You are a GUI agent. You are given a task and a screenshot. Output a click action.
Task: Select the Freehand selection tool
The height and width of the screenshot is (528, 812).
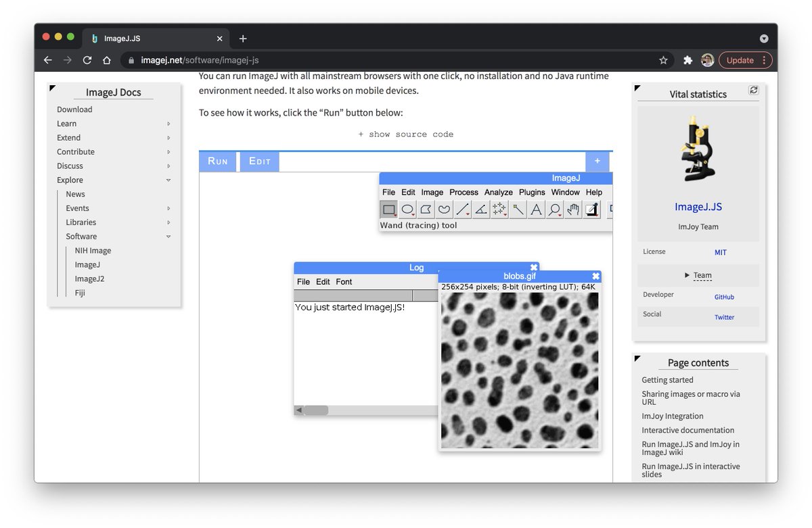pos(444,210)
